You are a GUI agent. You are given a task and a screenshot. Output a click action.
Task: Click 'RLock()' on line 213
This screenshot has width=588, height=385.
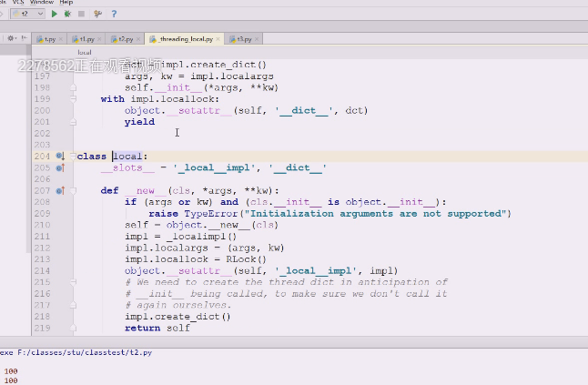click(246, 259)
